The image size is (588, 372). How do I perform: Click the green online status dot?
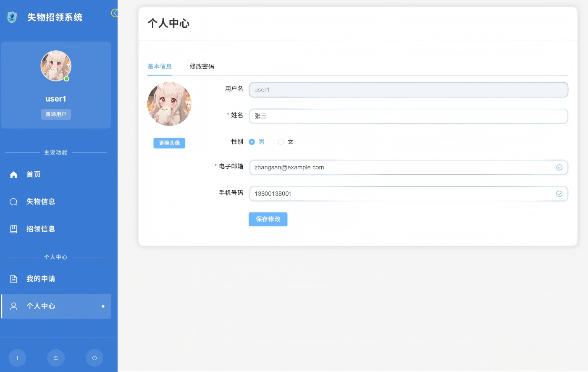coord(66,79)
